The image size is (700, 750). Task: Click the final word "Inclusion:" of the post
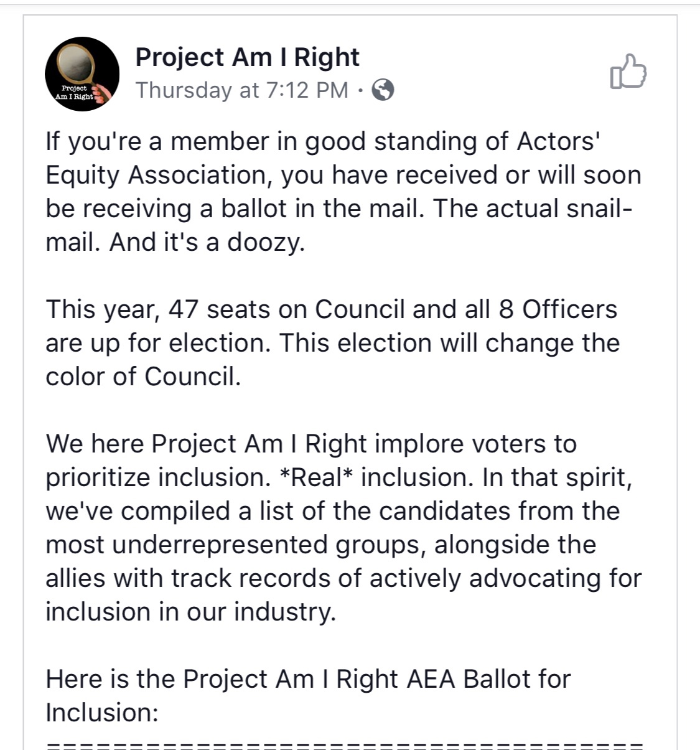(102, 713)
